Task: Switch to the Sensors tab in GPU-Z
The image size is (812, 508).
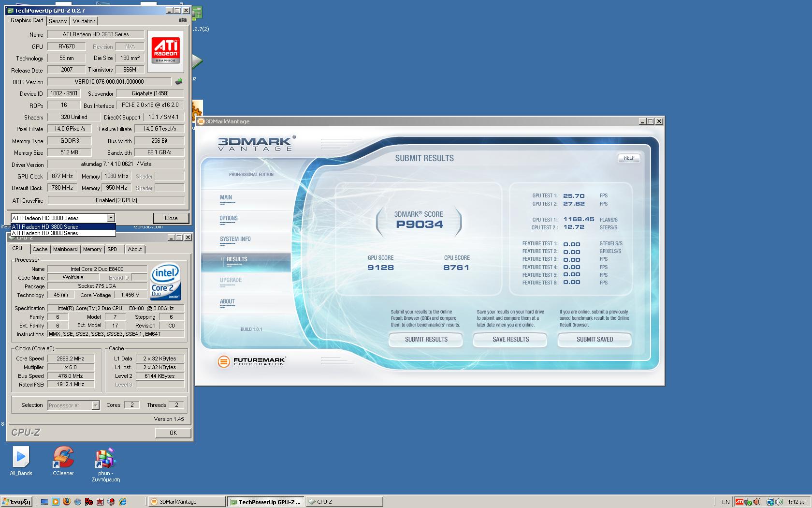Action: click(58, 21)
